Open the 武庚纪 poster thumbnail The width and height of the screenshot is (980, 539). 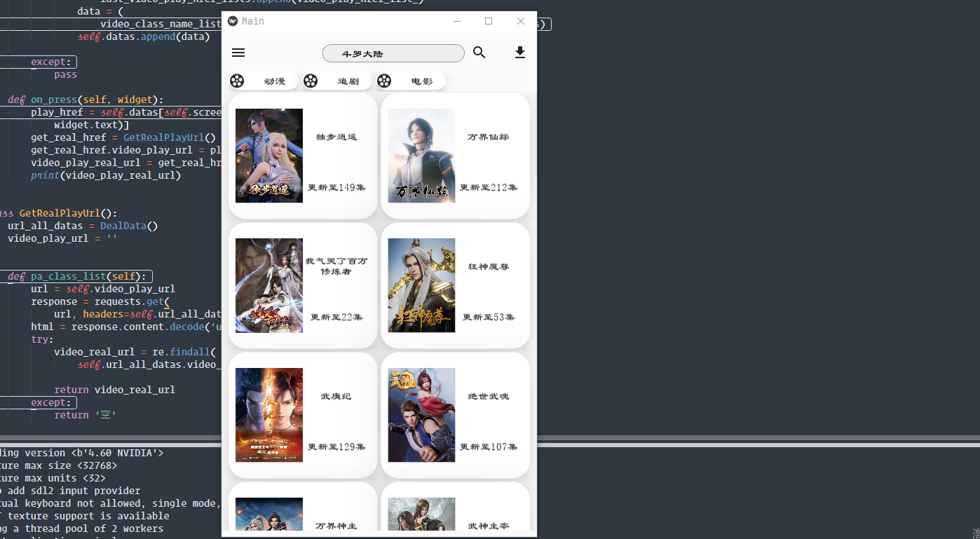pos(269,415)
